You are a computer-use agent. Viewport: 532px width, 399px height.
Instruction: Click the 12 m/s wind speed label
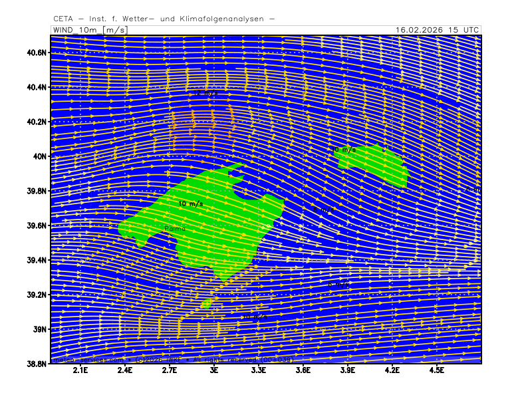(x=206, y=94)
